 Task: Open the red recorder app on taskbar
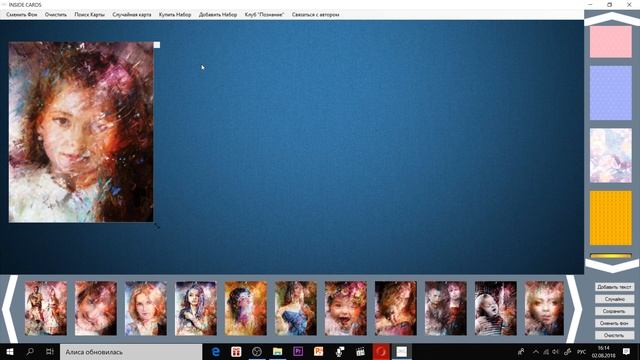pyautogui.click(x=381, y=352)
